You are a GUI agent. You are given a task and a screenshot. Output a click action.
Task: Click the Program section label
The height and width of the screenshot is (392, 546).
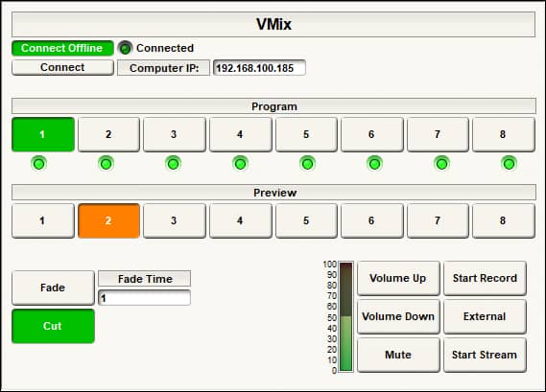(x=273, y=106)
